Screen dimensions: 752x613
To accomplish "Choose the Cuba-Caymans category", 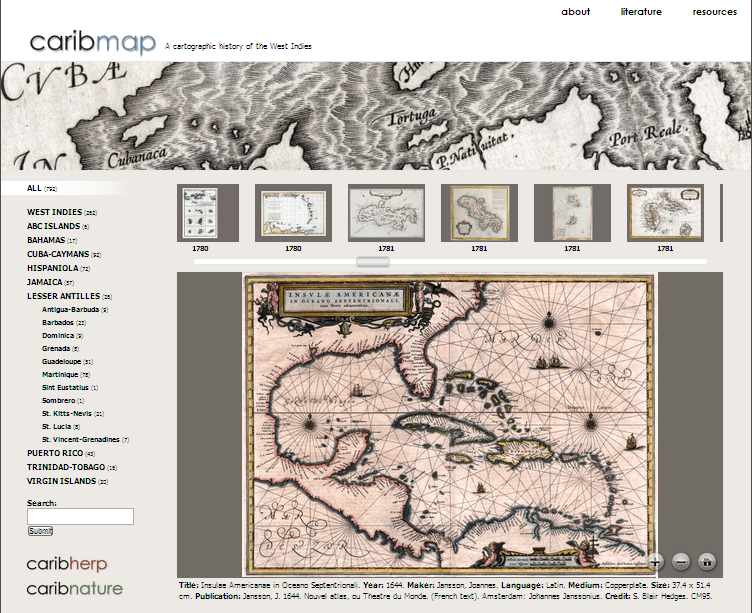I will (x=58, y=255).
